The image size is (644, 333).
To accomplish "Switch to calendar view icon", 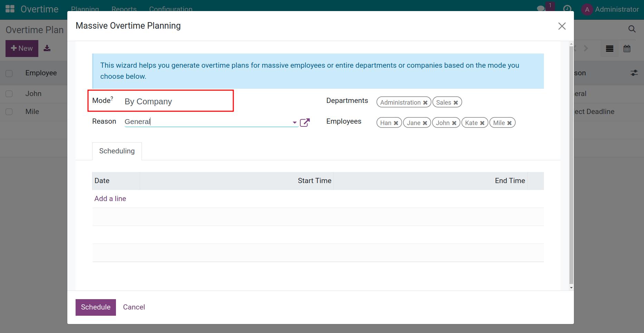I will click(x=627, y=49).
